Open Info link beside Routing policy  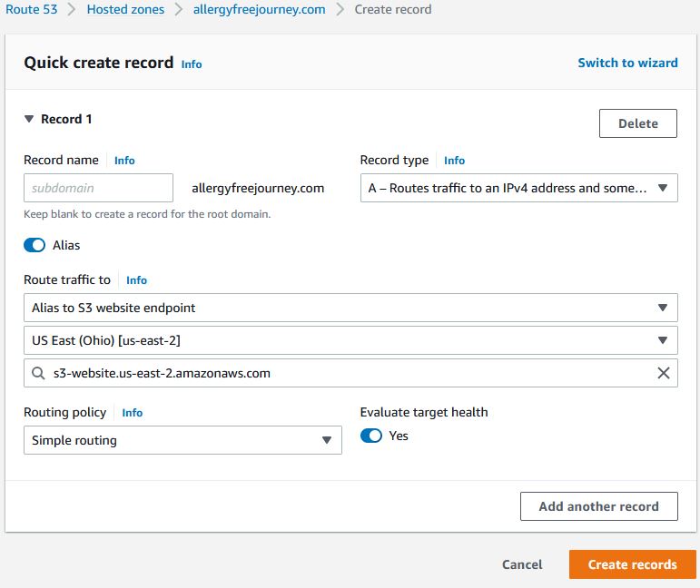coord(133,413)
